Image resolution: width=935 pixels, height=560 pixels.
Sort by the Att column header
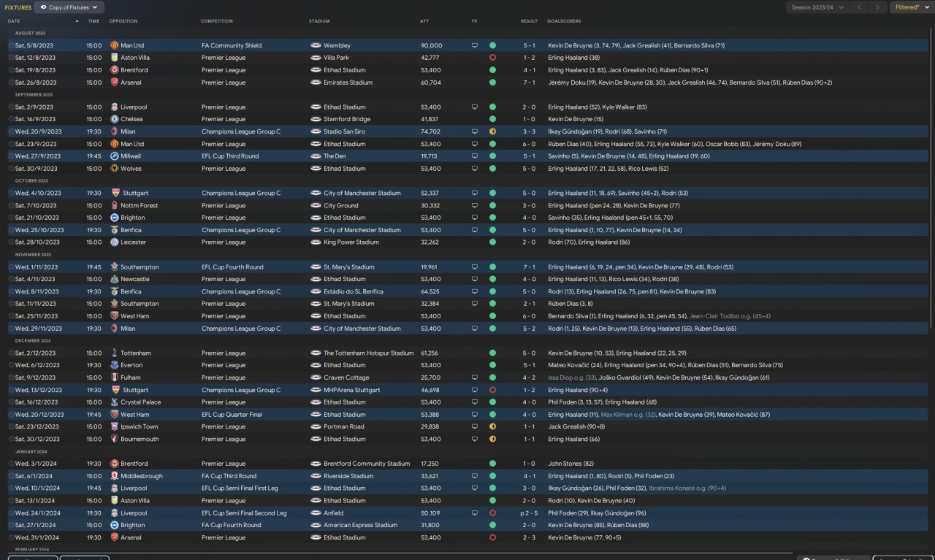coord(424,21)
